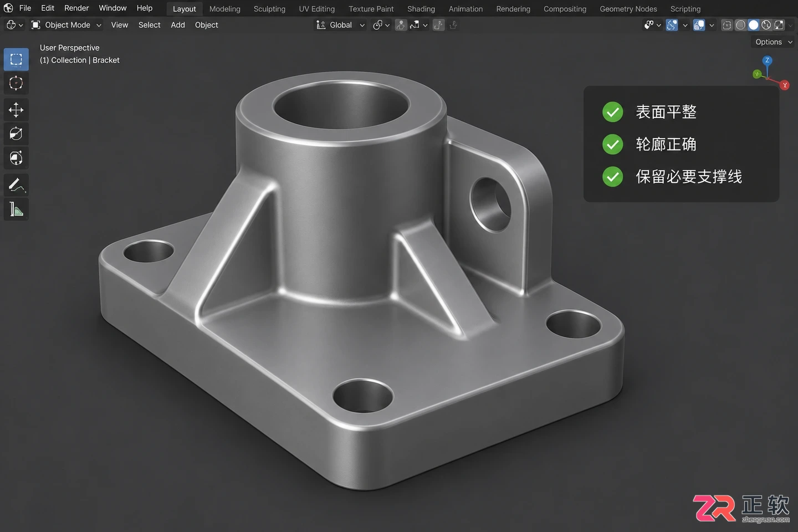This screenshot has height=532, width=798.
Task: Switch to the Modeling workspace tab
Action: point(225,9)
